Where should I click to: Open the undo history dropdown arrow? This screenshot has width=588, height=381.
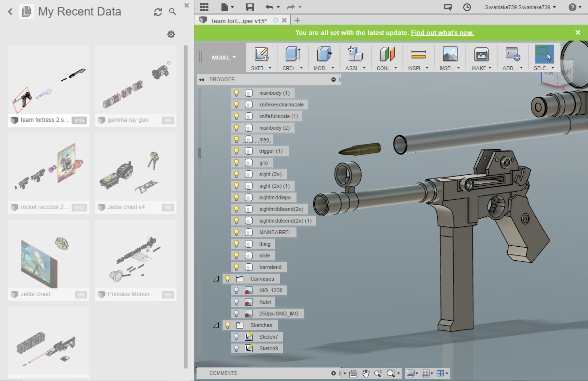coord(278,7)
